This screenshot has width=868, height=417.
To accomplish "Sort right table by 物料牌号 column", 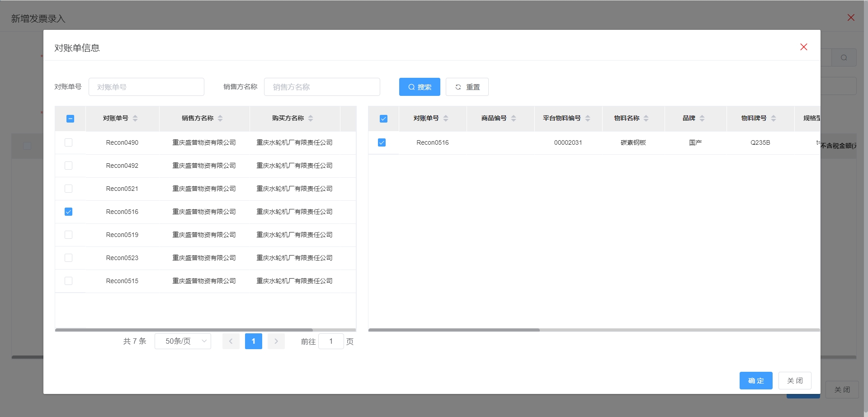I will 774,118.
